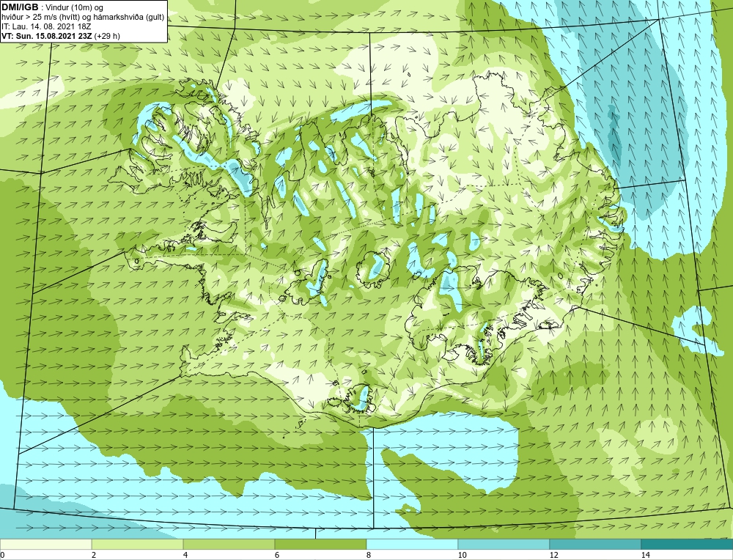The width and height of the screenshot is (733, 560).
Task: Click the 8–10 m/s light cyan swatch
Action: click(x=412, y=544)
